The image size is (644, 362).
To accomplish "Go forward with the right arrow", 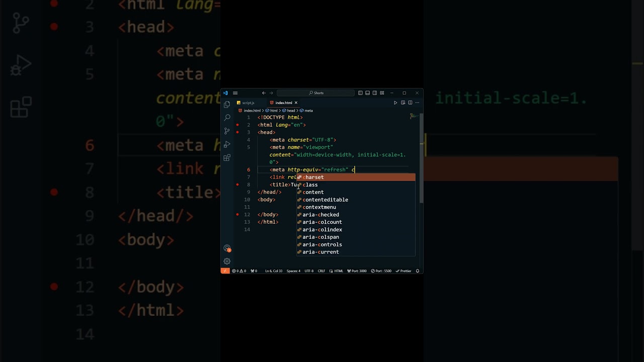I will coord(271,93).
